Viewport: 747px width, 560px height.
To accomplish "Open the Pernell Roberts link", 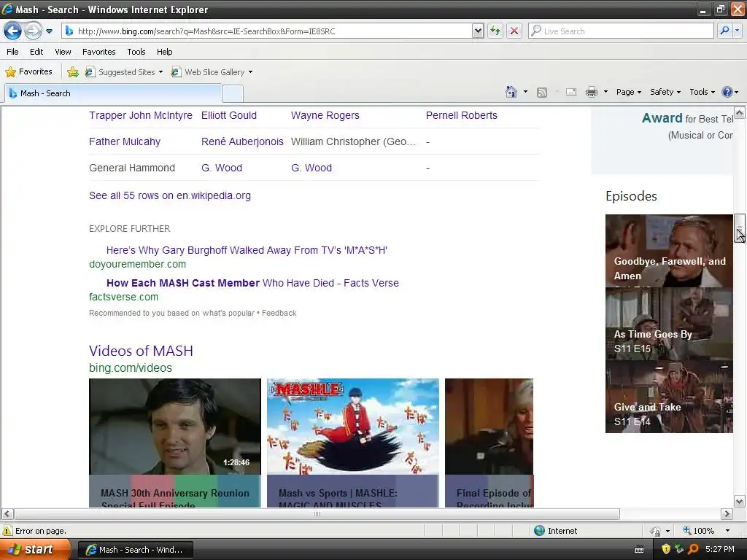I will coord(461,115).
